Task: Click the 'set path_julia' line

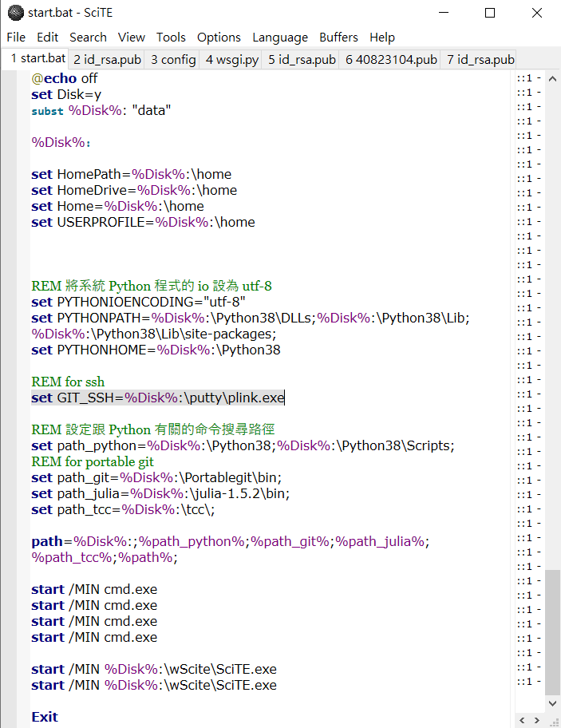Action: coord(160,493)
